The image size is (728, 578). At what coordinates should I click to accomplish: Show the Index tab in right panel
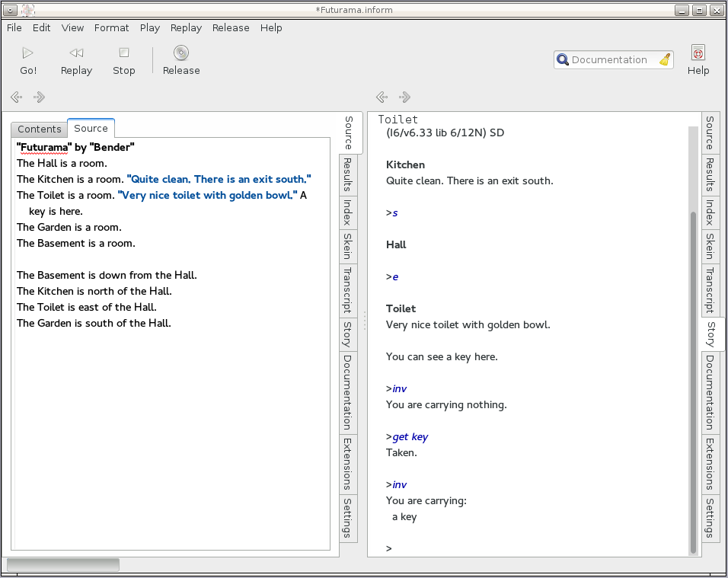point(709,212)
